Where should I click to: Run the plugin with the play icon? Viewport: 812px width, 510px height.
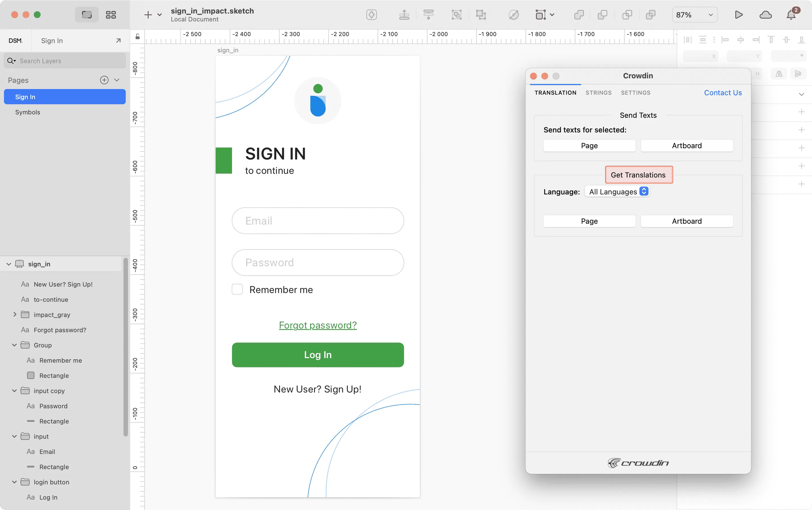[x=738, y=15]
